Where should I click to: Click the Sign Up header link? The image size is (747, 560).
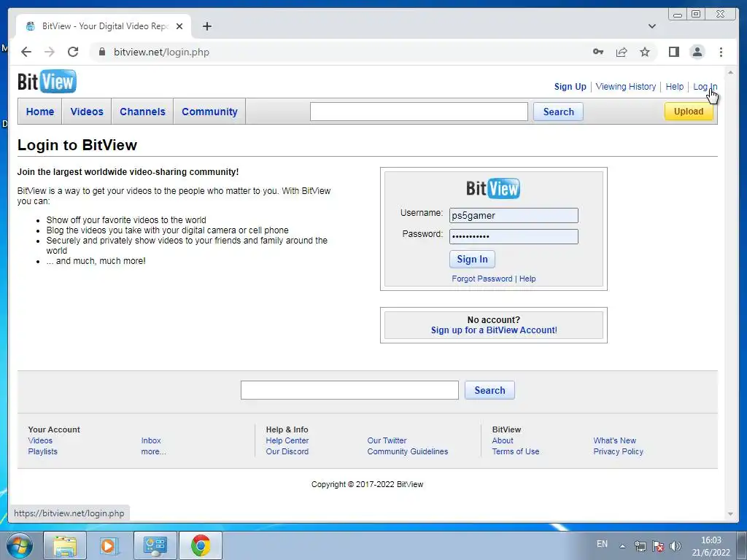[x=570, y=87]
